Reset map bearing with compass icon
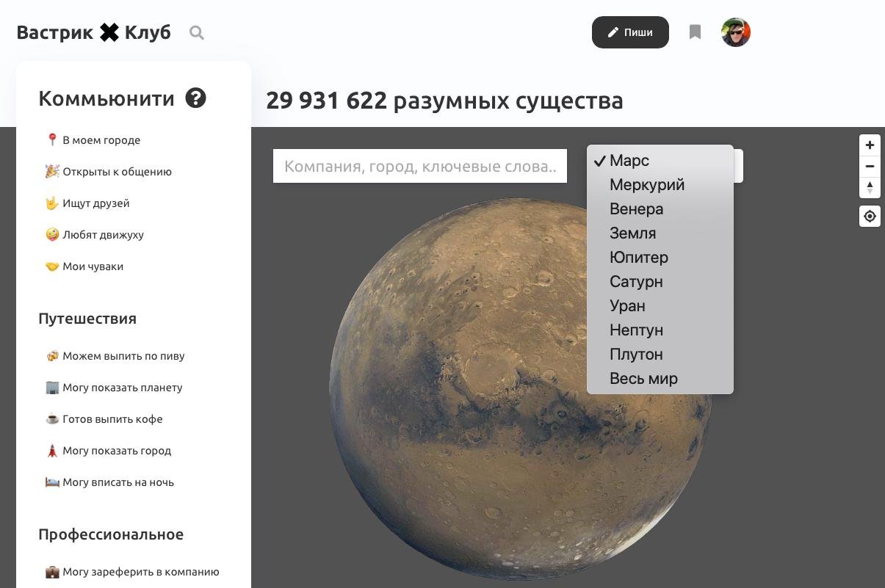The width and height of the screenshot is (885, 588). (870, 188)
